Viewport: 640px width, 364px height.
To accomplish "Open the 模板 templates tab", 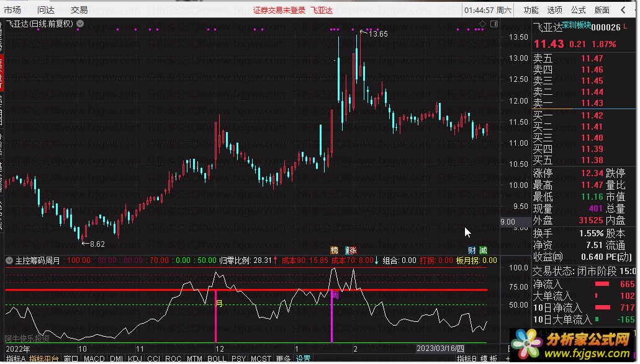I will click(489, 359).
